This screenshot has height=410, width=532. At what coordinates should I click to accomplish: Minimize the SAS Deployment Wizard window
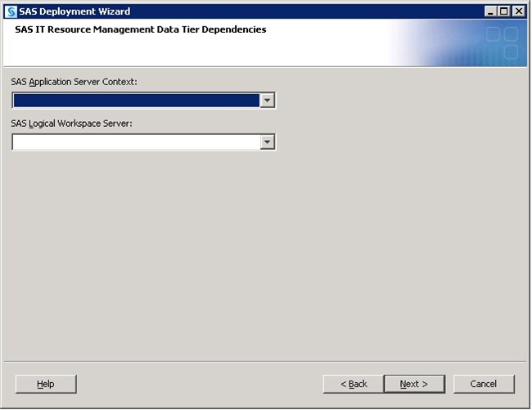click(x=491, y=11)
